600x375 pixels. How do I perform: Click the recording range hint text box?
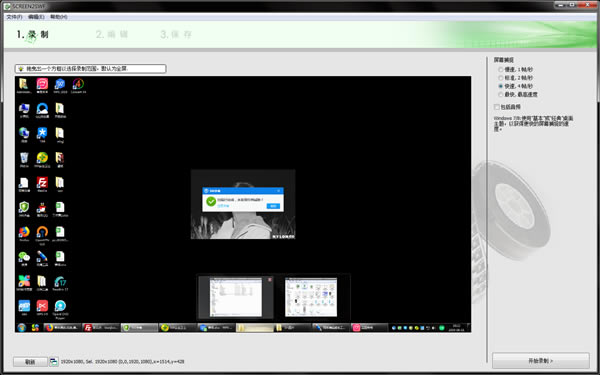90,69
